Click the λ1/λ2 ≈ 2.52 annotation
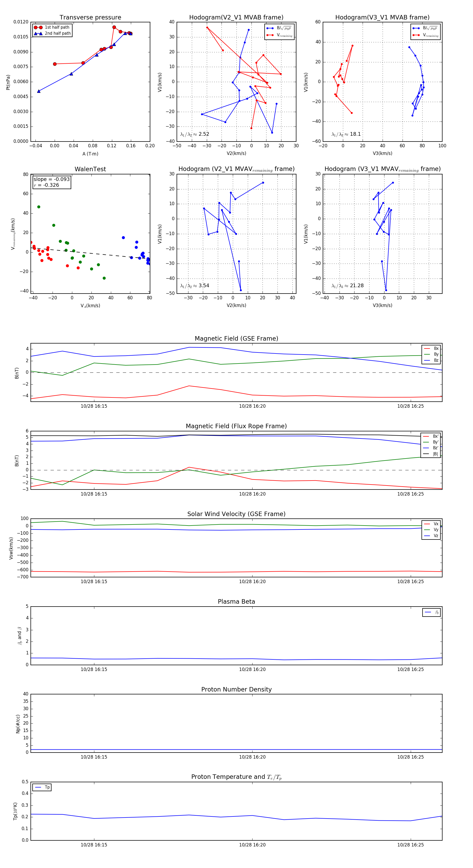Image resolution: width=473 pixels, height=868 pixels. point(194,134)
